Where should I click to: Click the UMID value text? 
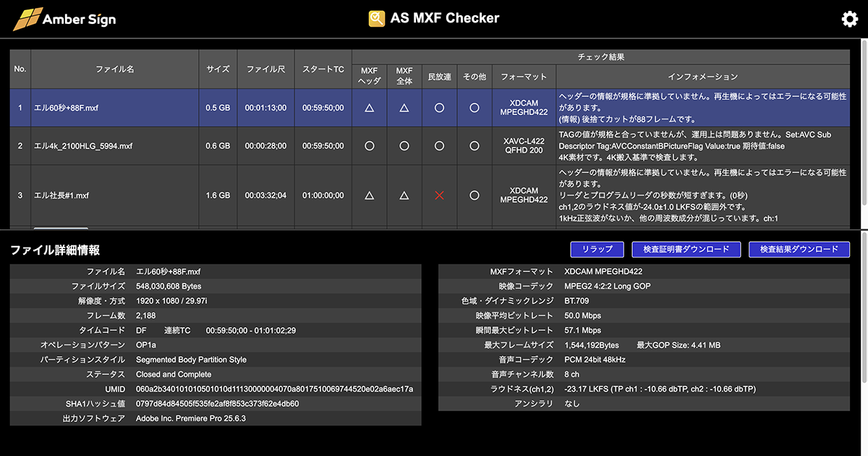(x=274, y=389)
